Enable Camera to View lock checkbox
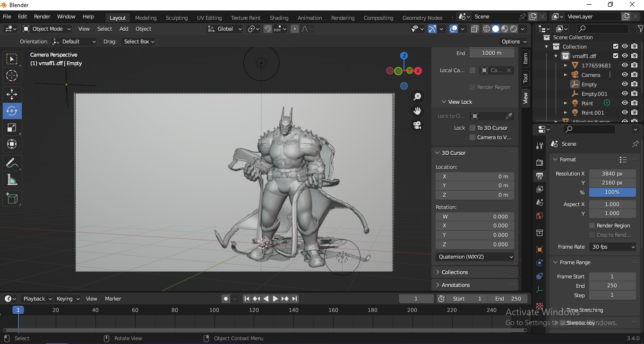The width and height of the screenshot is (644, 344). click(x=472, y=137)
